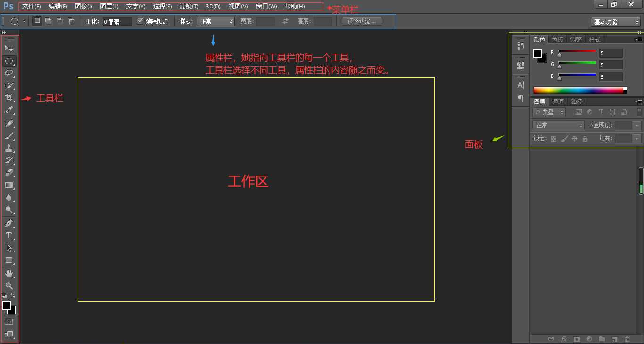This screenshot has width=644, height=344.
Task: Open the Color panel flyout menu
Action: coord(639,39)
